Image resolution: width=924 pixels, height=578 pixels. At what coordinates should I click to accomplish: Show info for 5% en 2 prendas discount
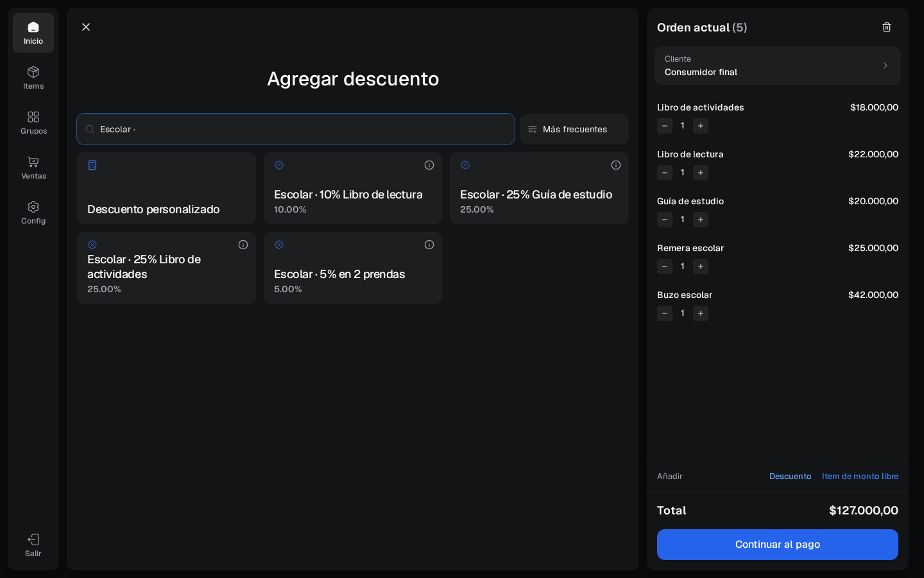pyautogui.click(x=429, y=245)
